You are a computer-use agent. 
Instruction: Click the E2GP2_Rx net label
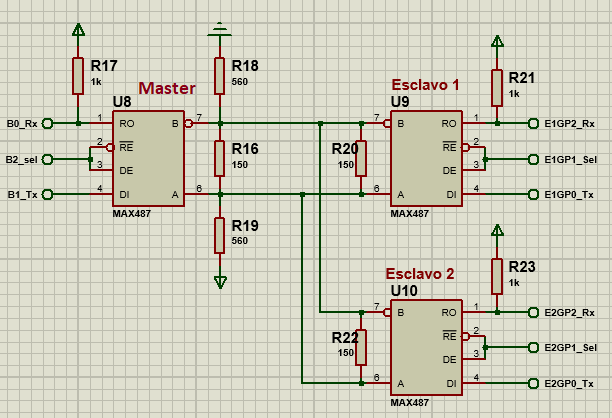coord(569,313)
